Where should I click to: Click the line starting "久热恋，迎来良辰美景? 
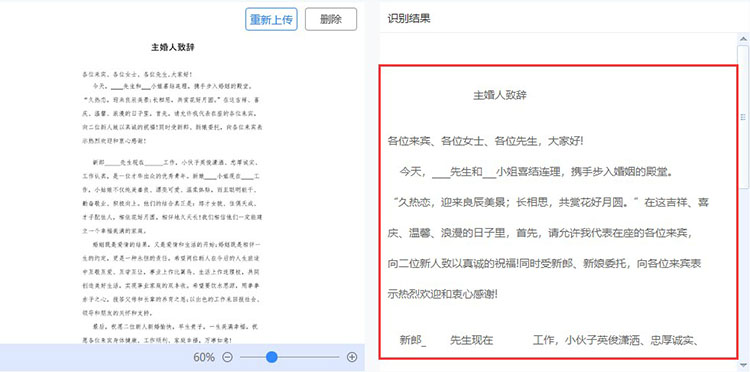(x=551, y=203)
